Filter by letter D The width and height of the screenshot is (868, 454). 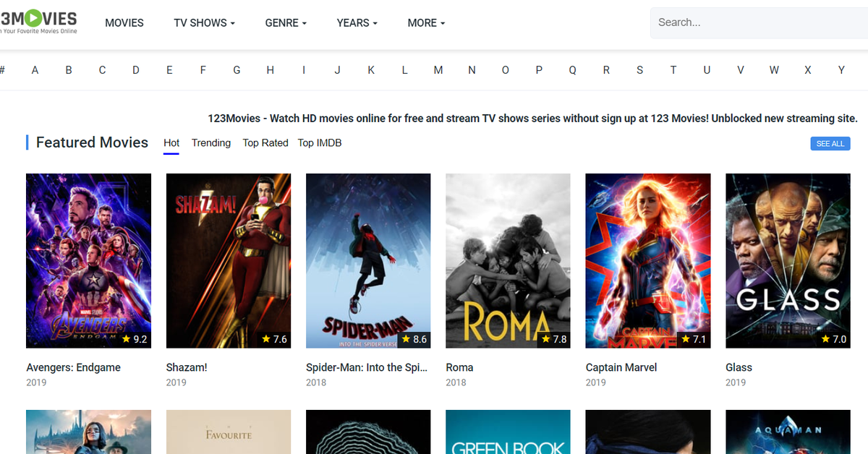click(x=135, y=70)
